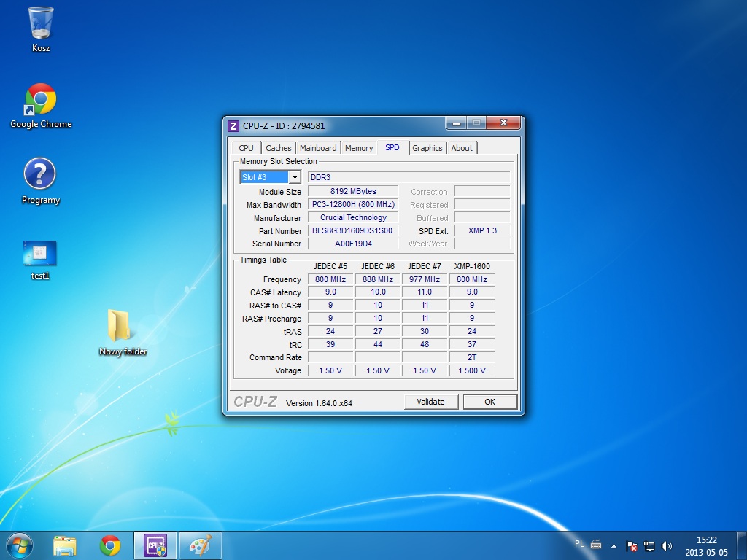Minimize the CPU-Z window
Image resolution: width=747 pixels, height=560 pixels.
(457, 123)
